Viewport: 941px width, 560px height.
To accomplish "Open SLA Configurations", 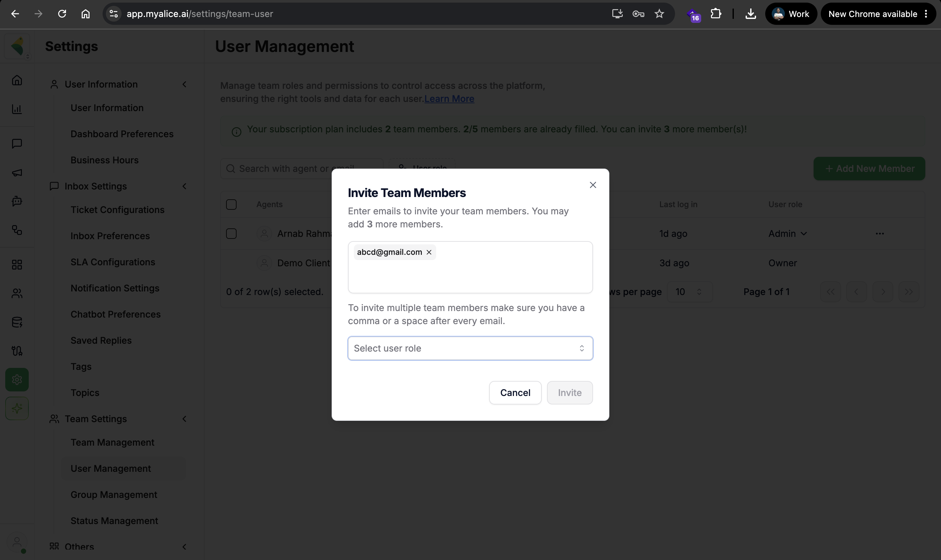I will coord(113,262).
